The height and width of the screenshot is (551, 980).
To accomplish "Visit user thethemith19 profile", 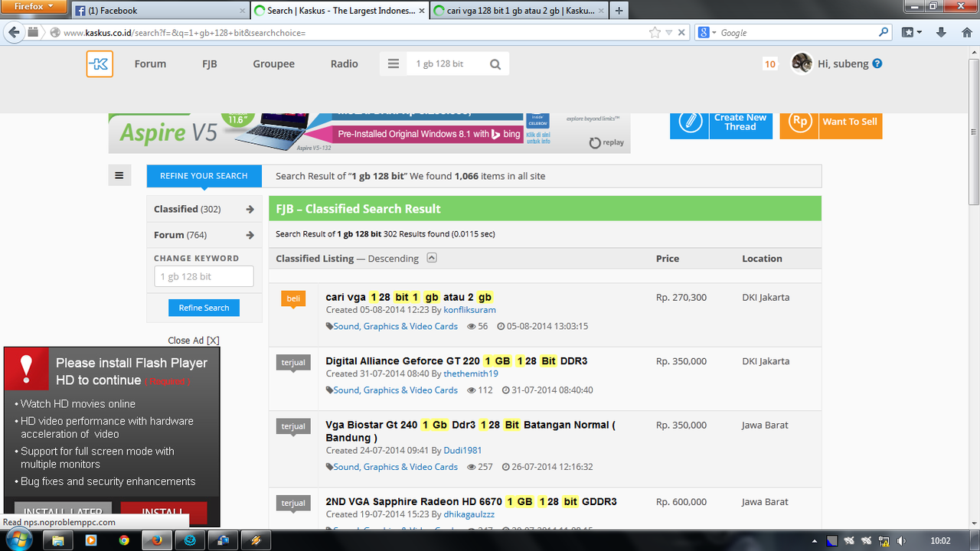I will point(471,374).
